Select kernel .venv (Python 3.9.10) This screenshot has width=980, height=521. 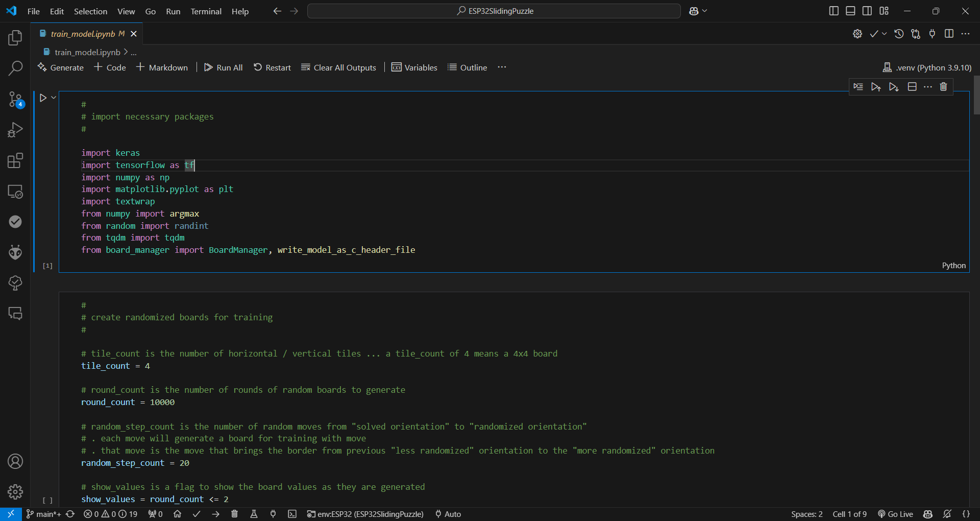pyautogui.click(x=927, y=67)
